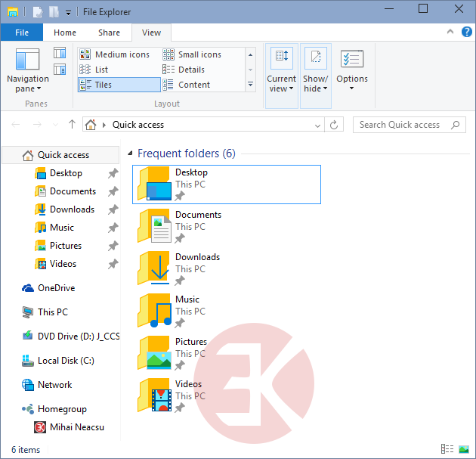Open the File menu
Screen dimensions: 476x459
click(22, 33)
